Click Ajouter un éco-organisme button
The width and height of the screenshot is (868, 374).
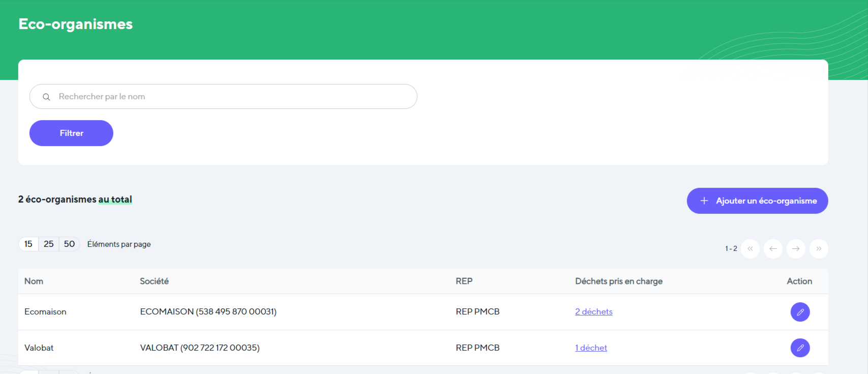[757, 201]
